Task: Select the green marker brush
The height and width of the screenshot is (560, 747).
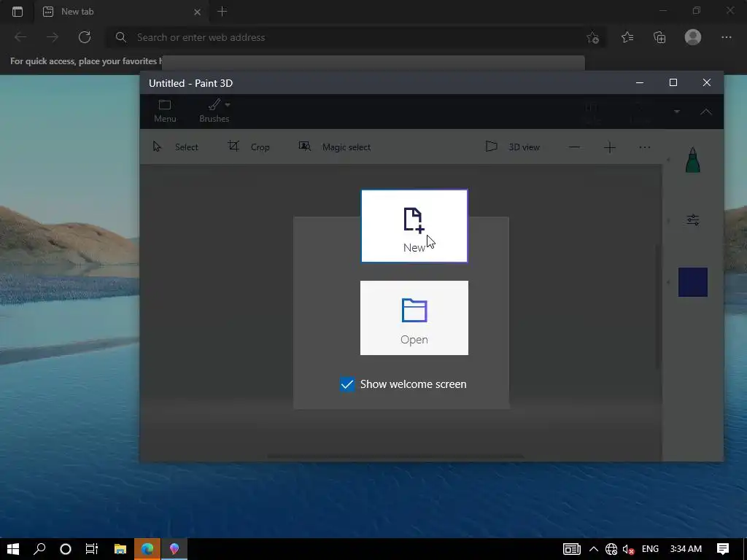Action: [693, 160]
